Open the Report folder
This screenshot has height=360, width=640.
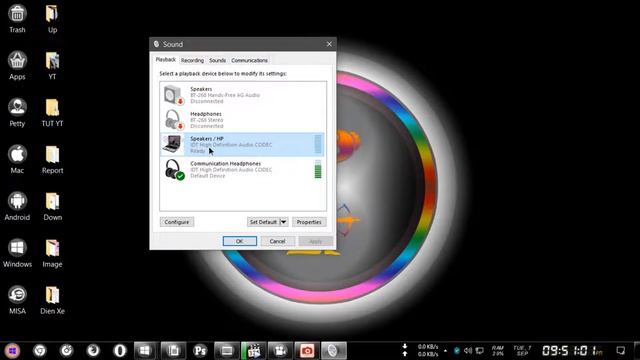52,159
